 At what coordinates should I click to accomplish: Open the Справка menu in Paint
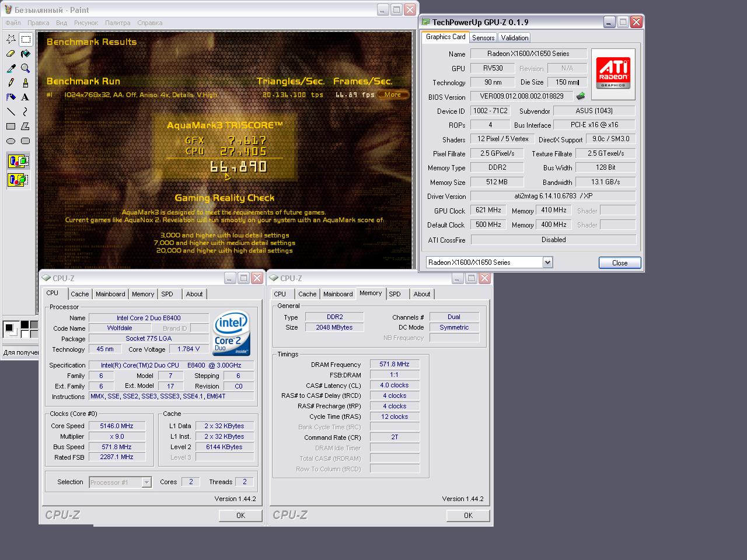tap(150, 23)
